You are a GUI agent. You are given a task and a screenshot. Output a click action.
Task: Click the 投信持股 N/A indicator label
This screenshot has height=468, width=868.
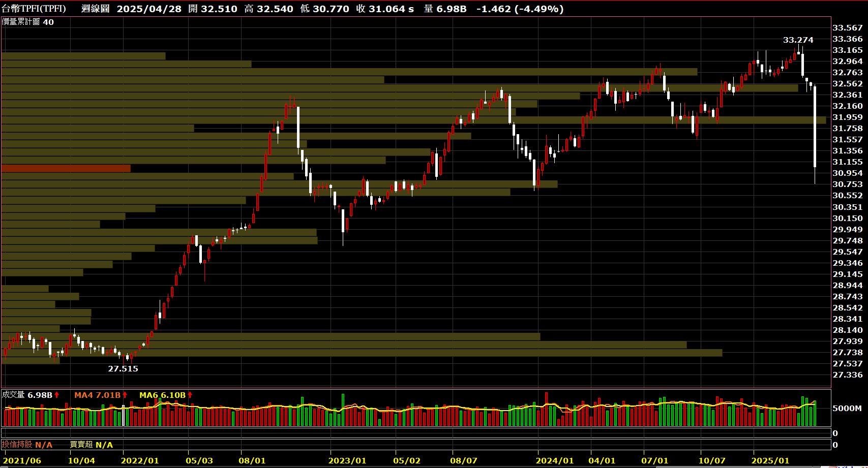[x=27, y=445]
